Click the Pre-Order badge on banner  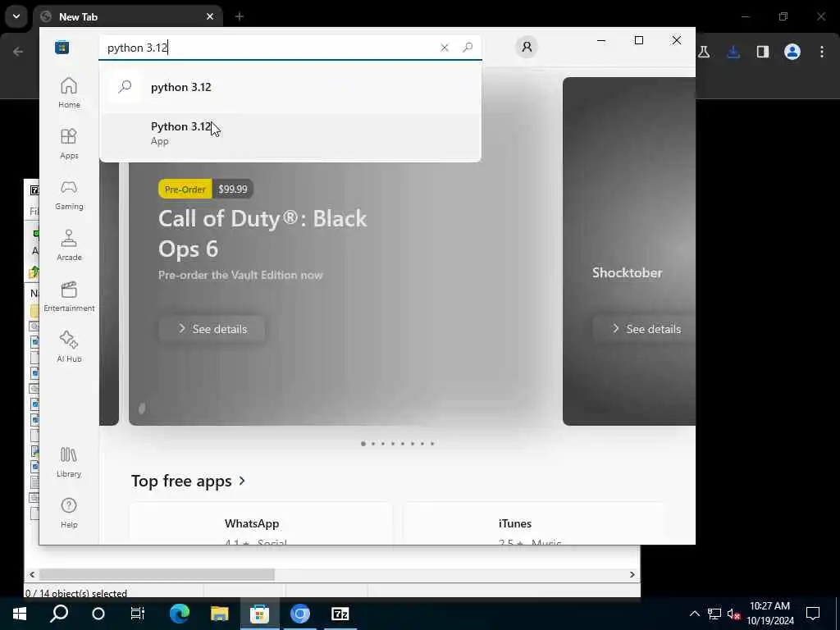[x=185, y=189]
